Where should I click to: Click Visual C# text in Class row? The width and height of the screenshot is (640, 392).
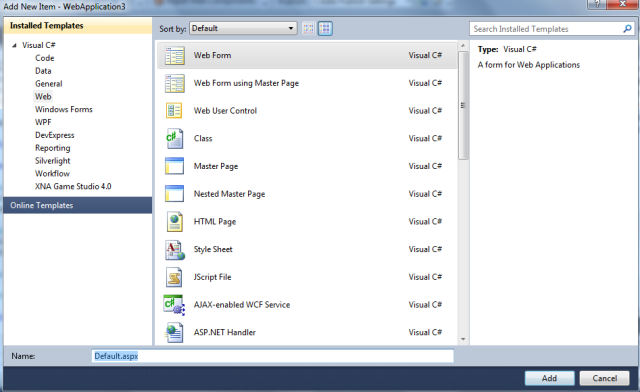point(425,138)
